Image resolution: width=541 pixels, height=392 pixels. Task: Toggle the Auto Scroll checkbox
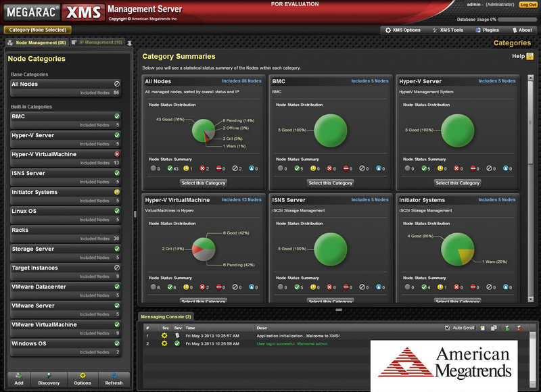pyautogui.click(x=447, y=328)
